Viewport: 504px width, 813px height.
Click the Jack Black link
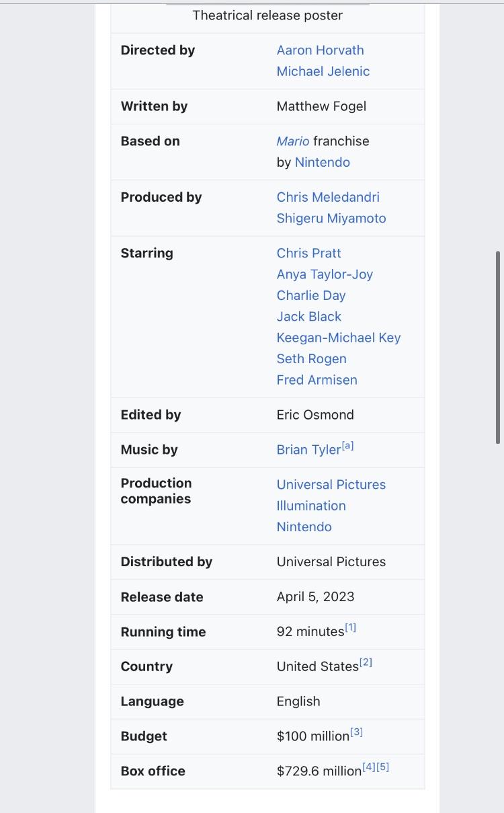click(309, 316)
